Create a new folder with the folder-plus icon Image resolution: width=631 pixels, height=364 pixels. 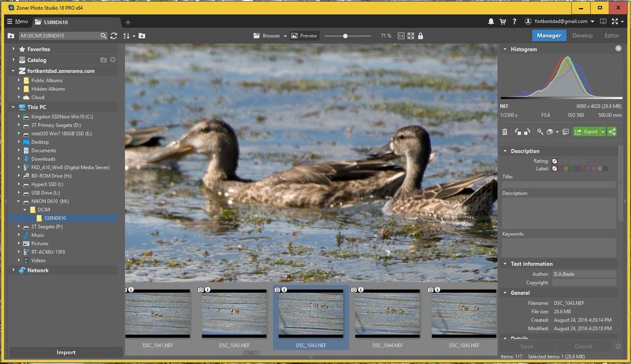click(x=142, y=36)
